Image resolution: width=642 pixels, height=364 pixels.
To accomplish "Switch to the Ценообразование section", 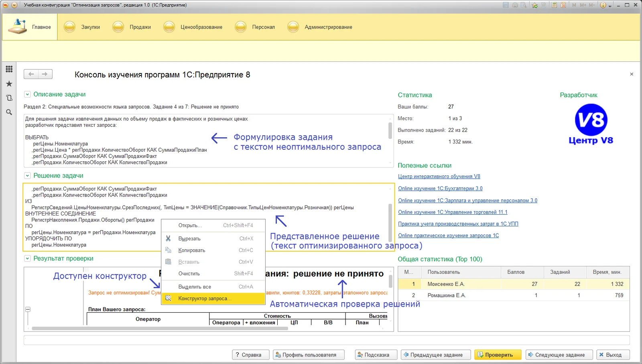I will 193,27.
